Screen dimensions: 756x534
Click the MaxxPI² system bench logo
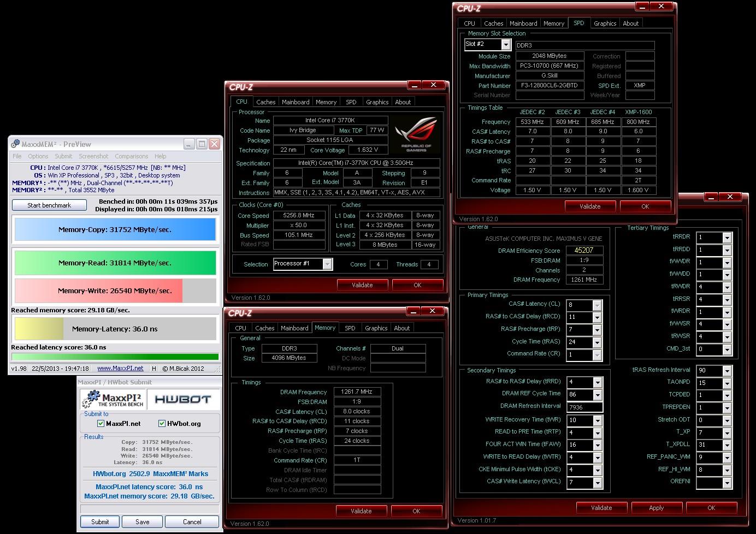(x=112, y=399)
